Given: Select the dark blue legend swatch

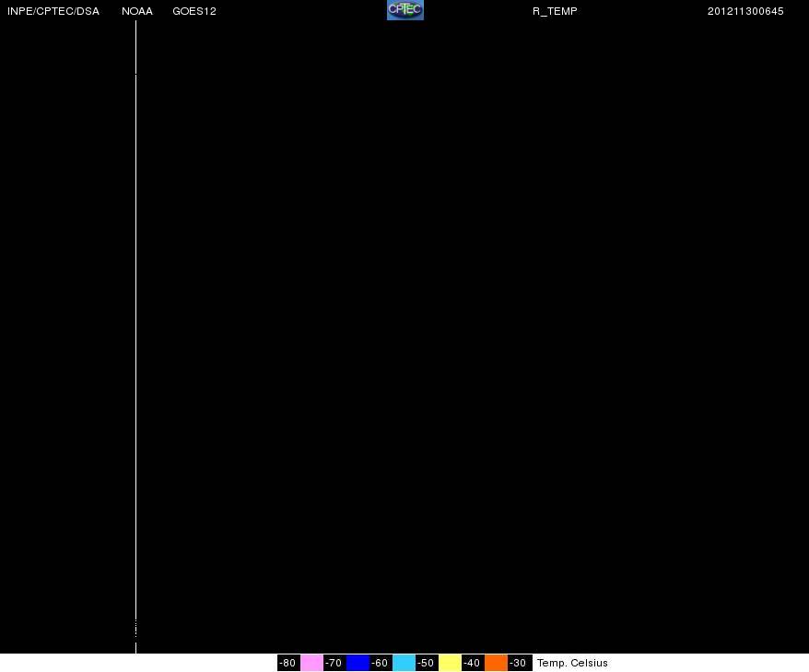Looking at the screenshot, I should [x=358, y=663].
